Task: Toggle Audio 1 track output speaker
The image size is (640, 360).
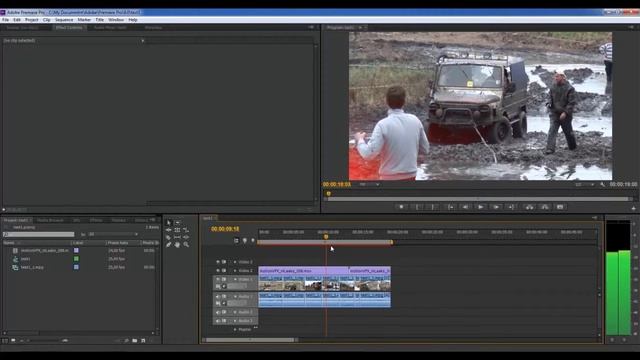Action: click(218, 297)
